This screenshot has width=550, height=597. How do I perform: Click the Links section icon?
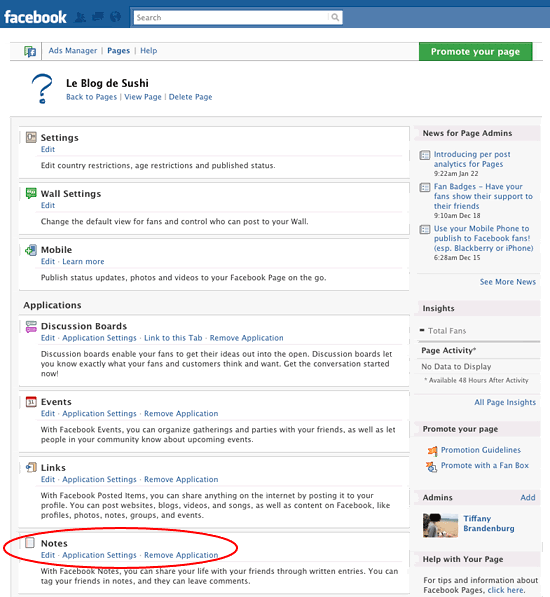tap(31, 467)
